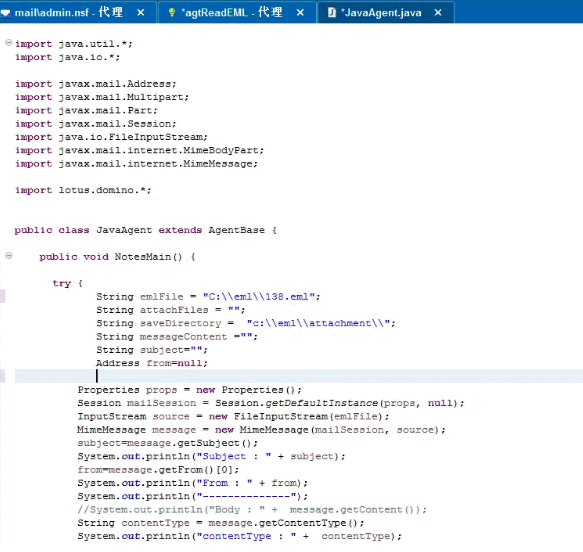The image size is (583, 552).
Task: Click the AgentBase class name
Action: [236, 230]
